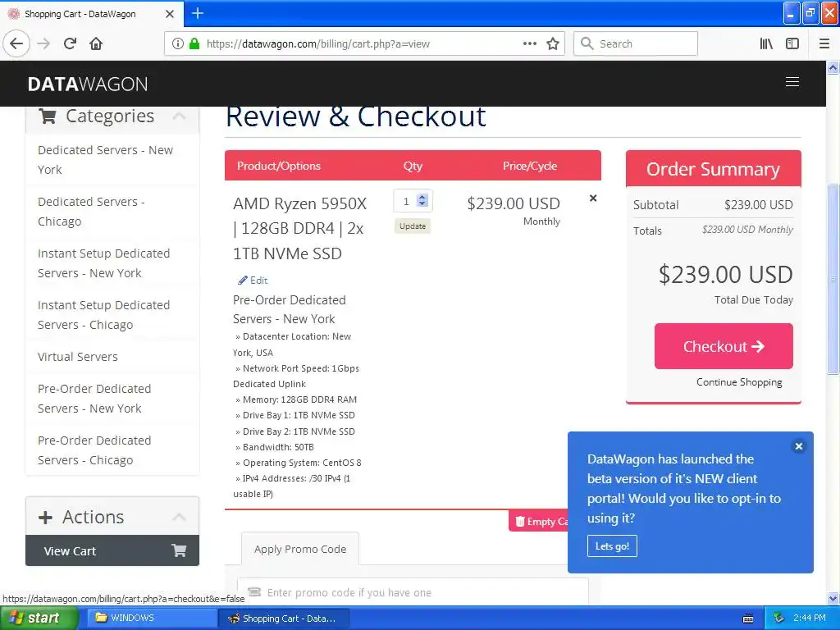
Task: Collapse the Categories panel chevron
Action: pyautogui.click(x=179, y=116)
